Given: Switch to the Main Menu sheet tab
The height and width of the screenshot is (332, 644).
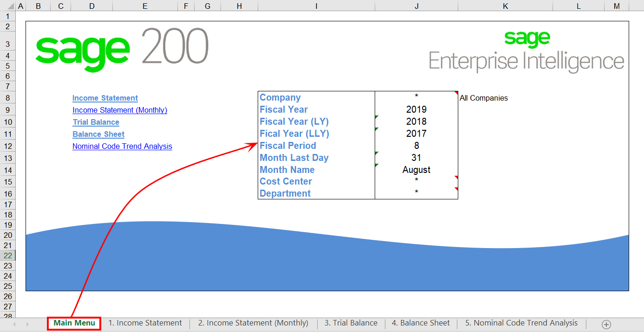Looking at the screenshot, I should 74,323.
